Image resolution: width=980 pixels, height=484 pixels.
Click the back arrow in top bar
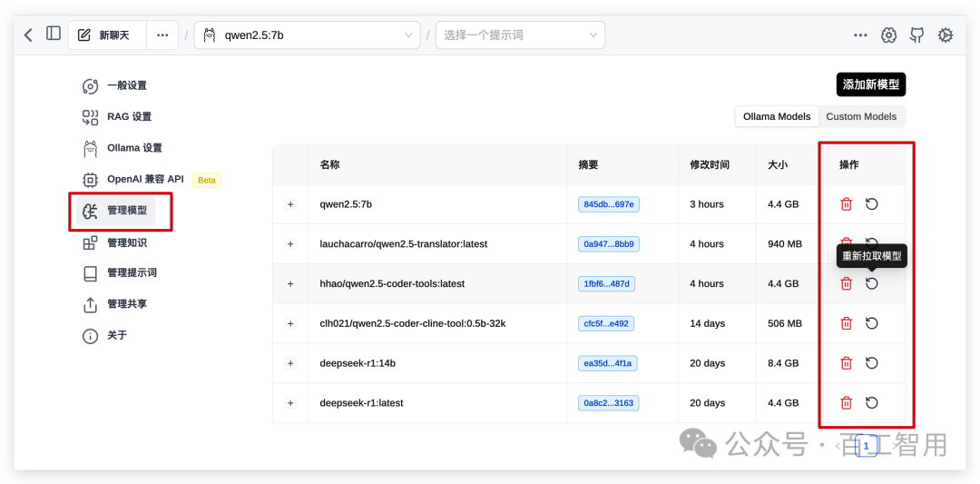click(28, 35)
